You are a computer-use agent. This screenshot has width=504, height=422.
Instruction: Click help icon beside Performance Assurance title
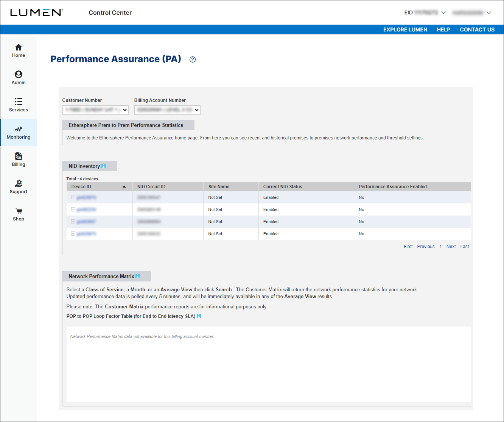(193, 59)
